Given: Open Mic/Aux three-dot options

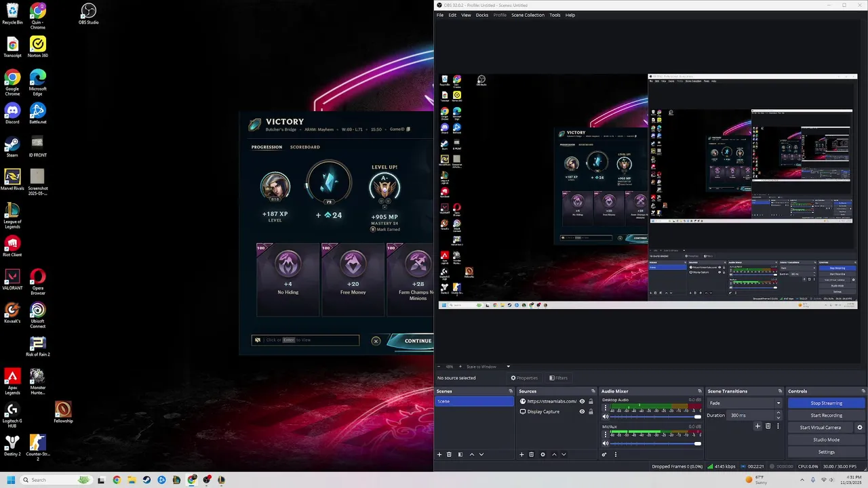Looking at the screenshot, I should tap(605, 434).
